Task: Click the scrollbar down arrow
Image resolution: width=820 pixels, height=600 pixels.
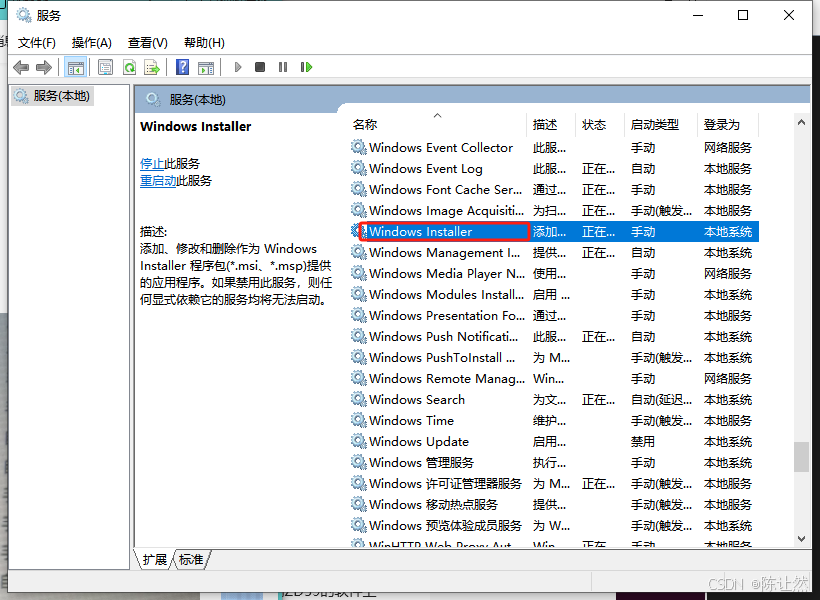Action: point(801,538)
